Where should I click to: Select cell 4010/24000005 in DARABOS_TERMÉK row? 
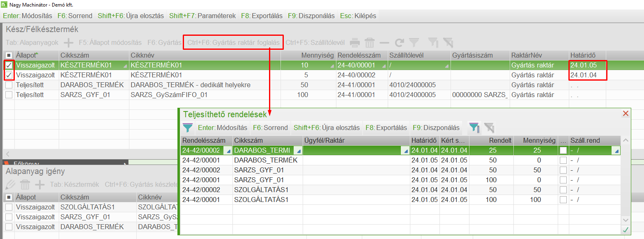coord(419,85)
